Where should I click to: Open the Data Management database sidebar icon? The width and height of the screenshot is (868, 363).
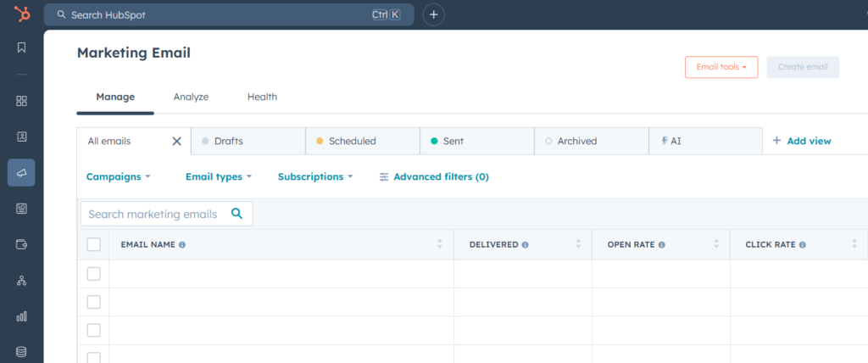[21, 351]
